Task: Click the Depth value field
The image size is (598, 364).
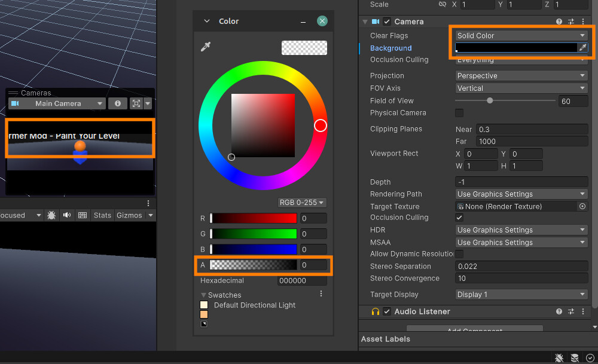Action: (521, 182)
